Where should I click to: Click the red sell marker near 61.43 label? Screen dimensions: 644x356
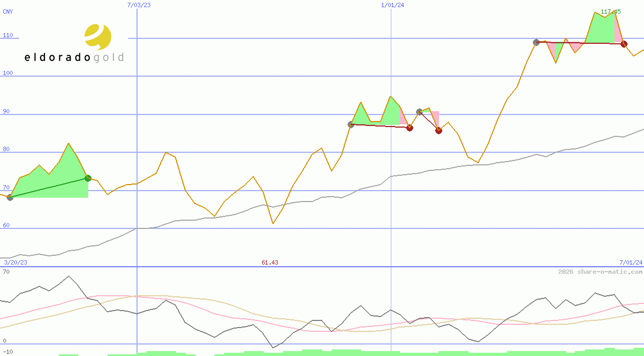tap(409, 128)
